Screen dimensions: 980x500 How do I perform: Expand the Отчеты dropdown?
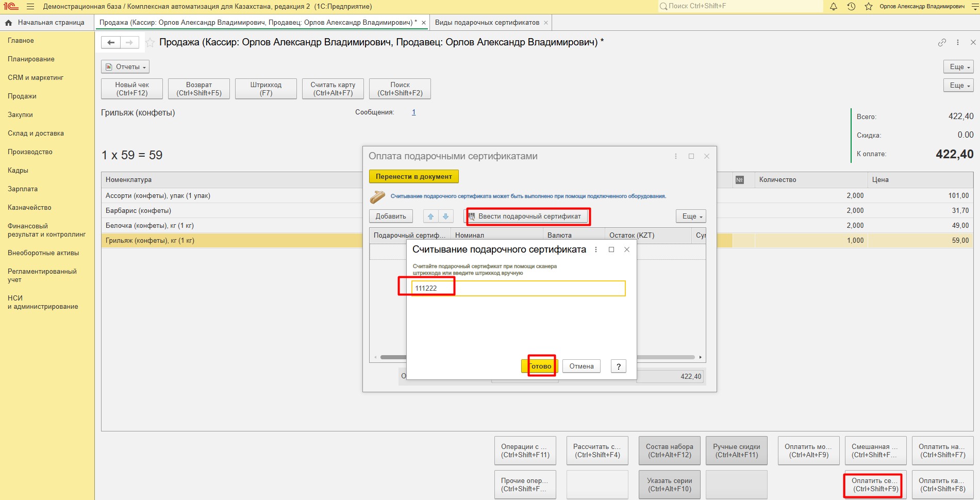click(125, 67)
